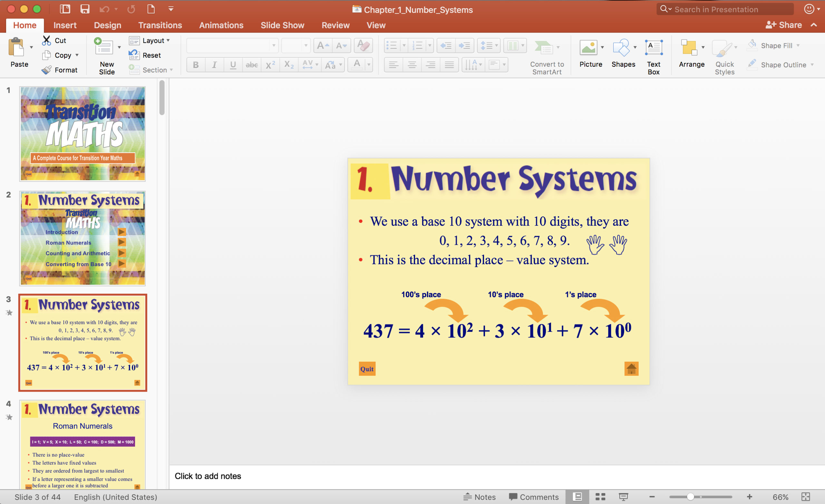Click the zoom out minus button

[x=652, y=497]
